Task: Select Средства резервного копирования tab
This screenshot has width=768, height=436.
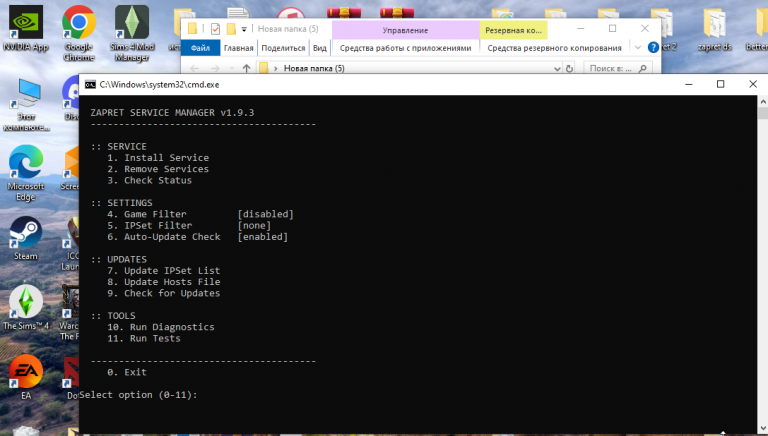Action: coord(554,48)
